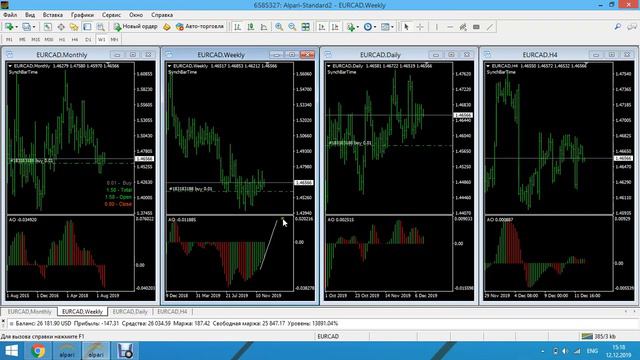Click the Новый ордер button
The width and height of the screenshot is (640, 360).
coord(136,27)
